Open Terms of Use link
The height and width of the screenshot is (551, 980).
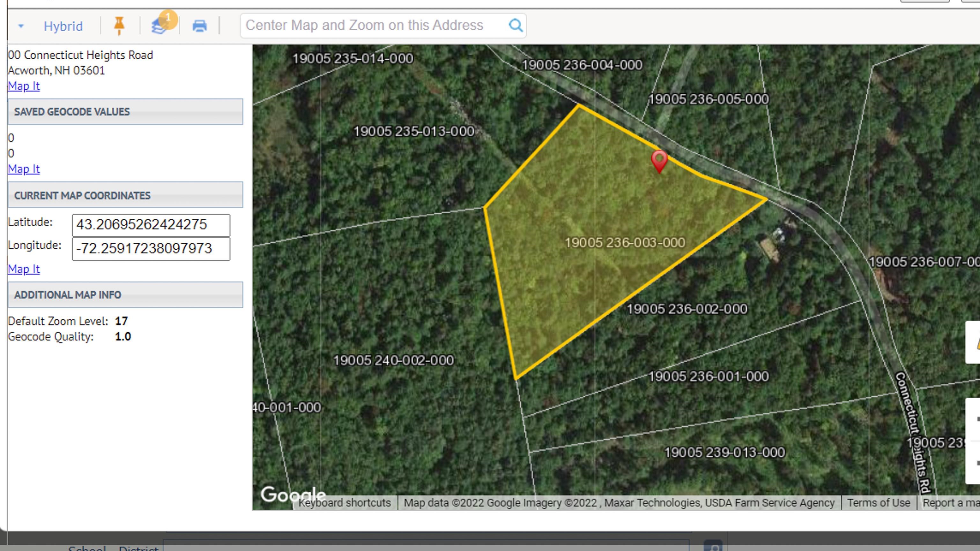(879, 503)
